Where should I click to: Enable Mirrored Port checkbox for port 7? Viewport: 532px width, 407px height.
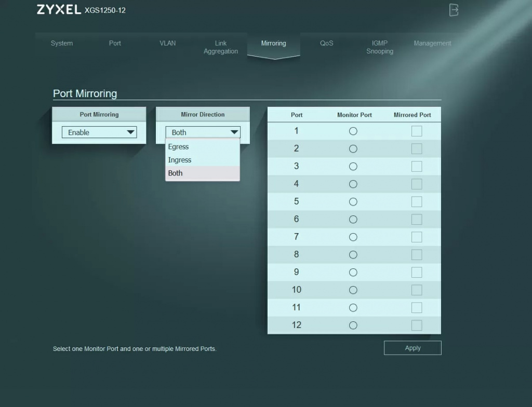[417, 237]
